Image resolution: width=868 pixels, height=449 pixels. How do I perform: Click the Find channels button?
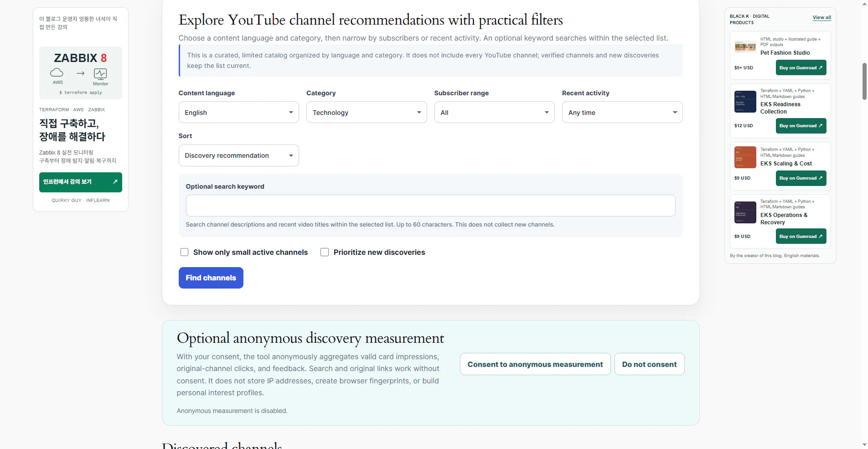pos(211,278)
